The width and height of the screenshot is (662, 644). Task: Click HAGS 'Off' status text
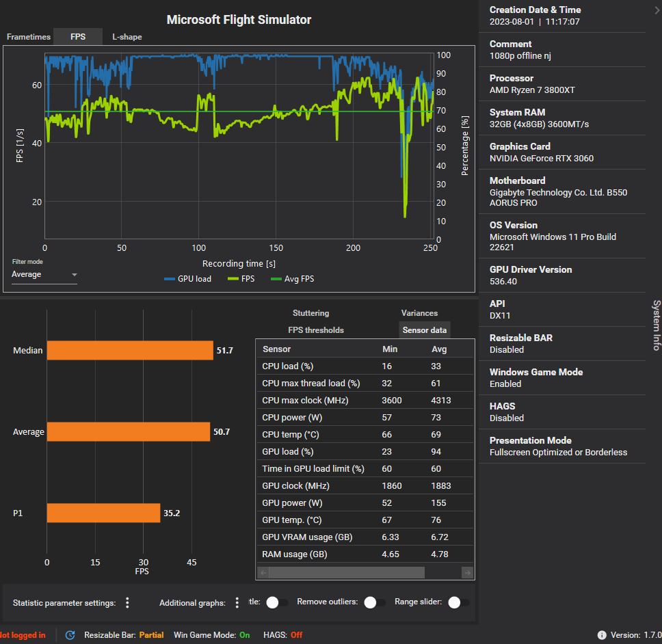296,634
